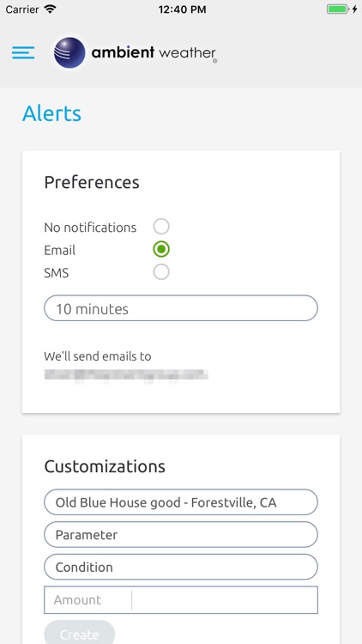Tap the Ambient Weather globe logo
This screenshot has height=644, width=362.
click(x=69, y=52)
